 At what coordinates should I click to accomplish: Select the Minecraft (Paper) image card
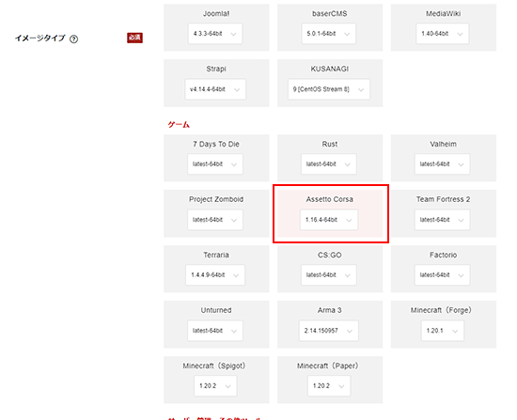tap(330, 380)
